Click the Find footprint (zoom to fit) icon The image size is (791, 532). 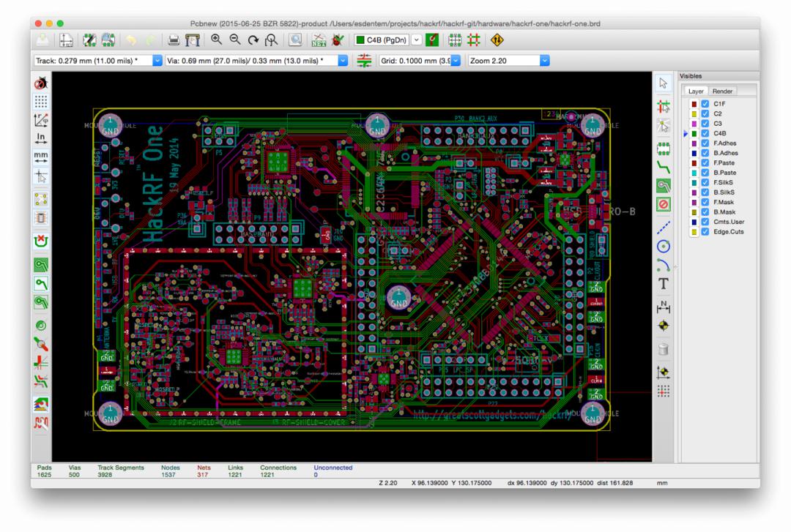(x=272, y=40)
